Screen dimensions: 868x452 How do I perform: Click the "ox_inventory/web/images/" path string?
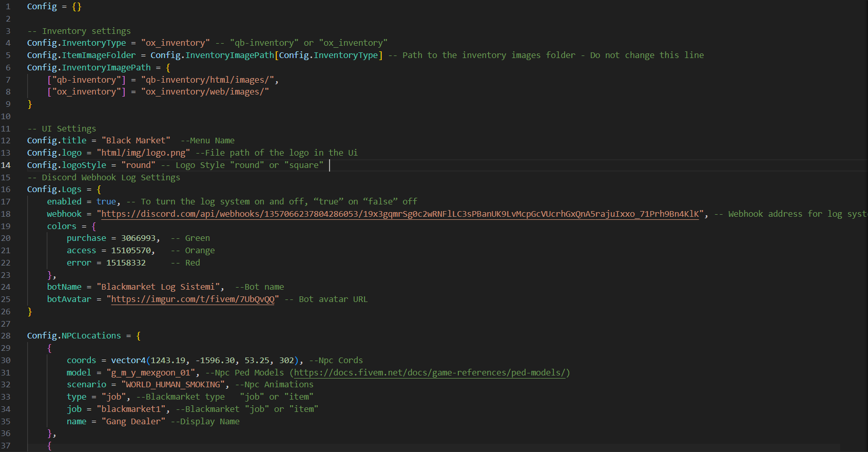pyautogui.click(x=205, y=91)
